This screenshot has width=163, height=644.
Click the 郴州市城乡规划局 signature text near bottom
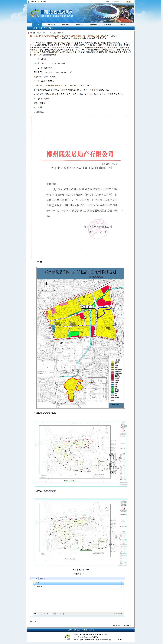point(81,570)
